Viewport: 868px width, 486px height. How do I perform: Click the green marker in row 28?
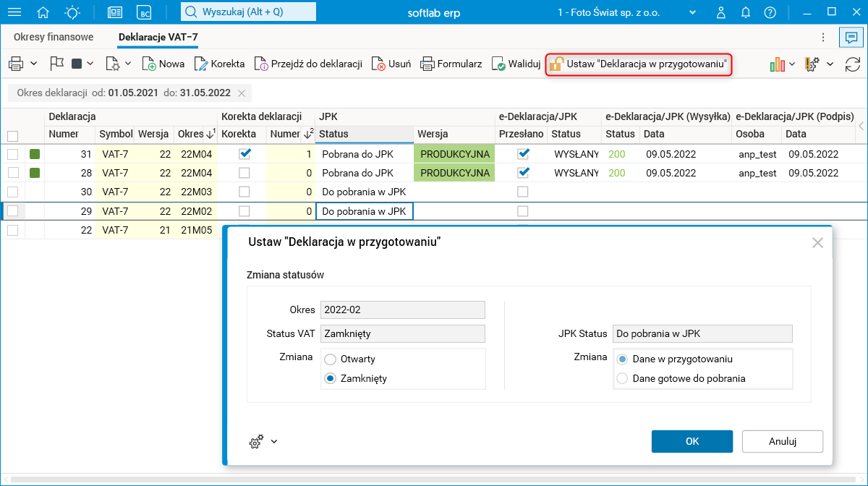[35, 173]
